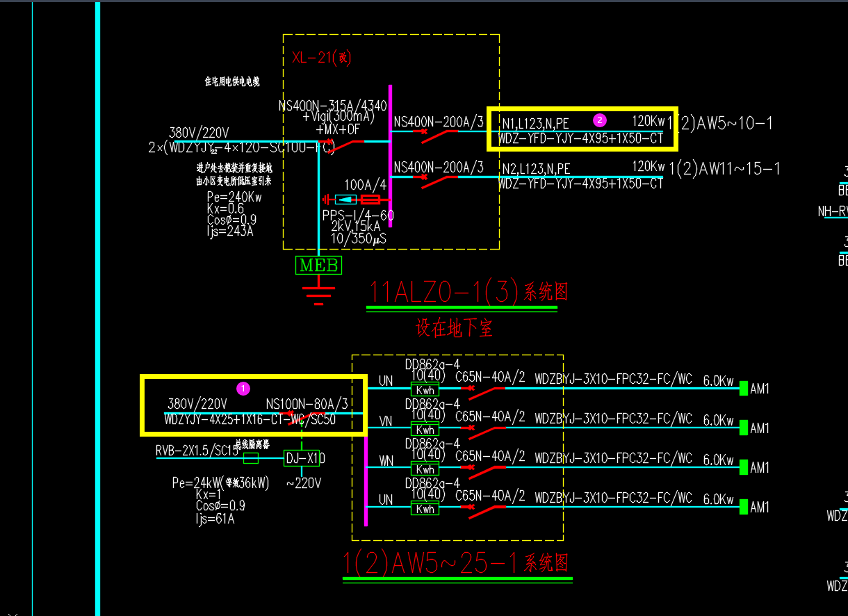The image size is (848, 616).
Task: Select the 100A/4 fuse rating text
Action: point(366,185)
